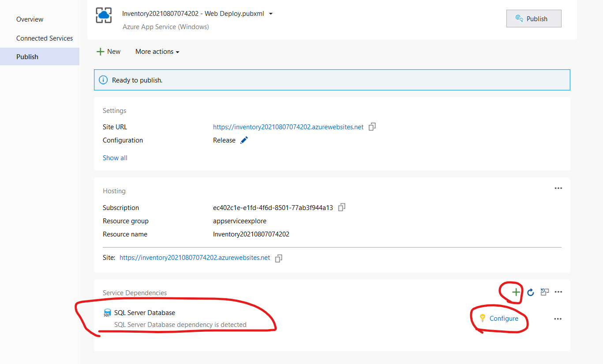
Task: Click the info icon in Ready to publish
Action: point(103,80)
